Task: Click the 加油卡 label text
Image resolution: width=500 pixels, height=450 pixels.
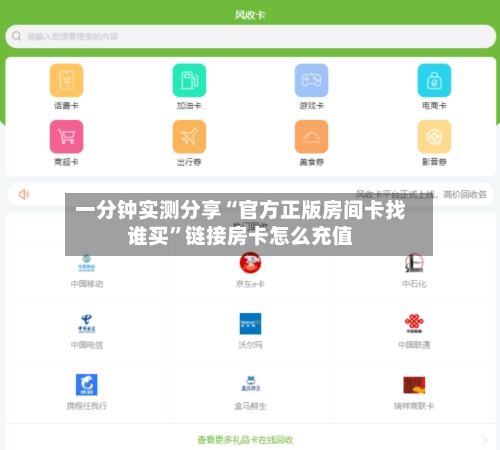Action: [189, 106]
